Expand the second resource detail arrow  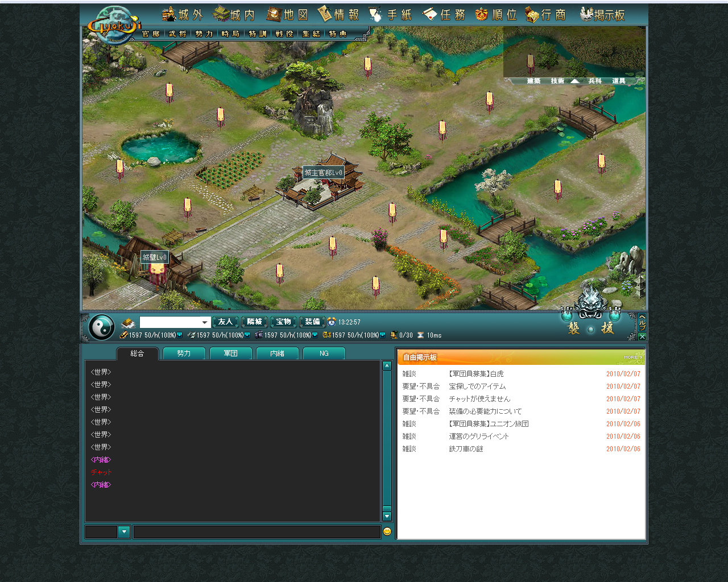(x=247, y=335)
